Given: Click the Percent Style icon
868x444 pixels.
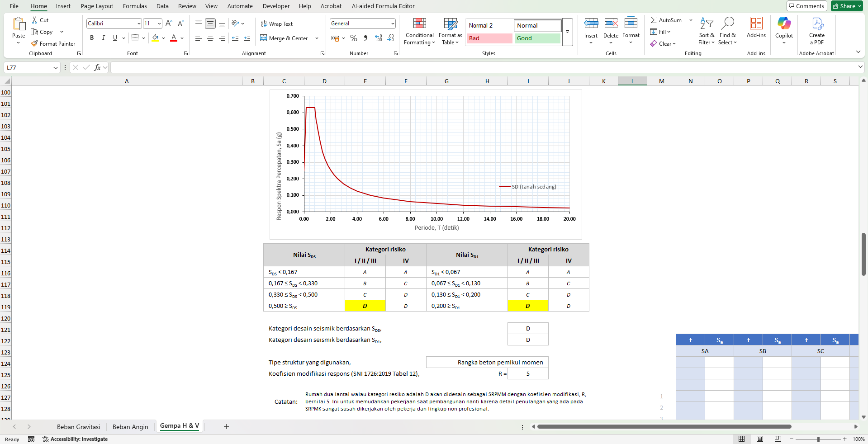Looking at the screenshot, I should coord(354,38).
